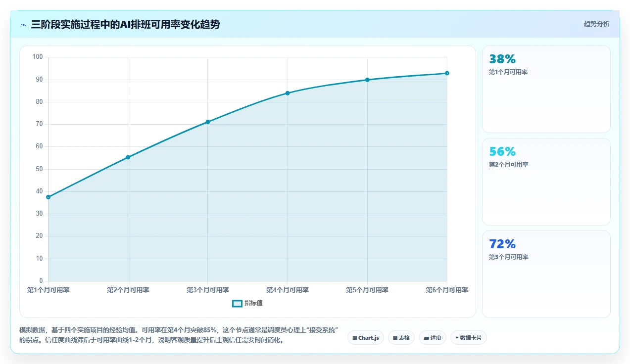Screen dimensions: 630x364
Task: Select the 表格 tag
Action: tap(401, 338)
